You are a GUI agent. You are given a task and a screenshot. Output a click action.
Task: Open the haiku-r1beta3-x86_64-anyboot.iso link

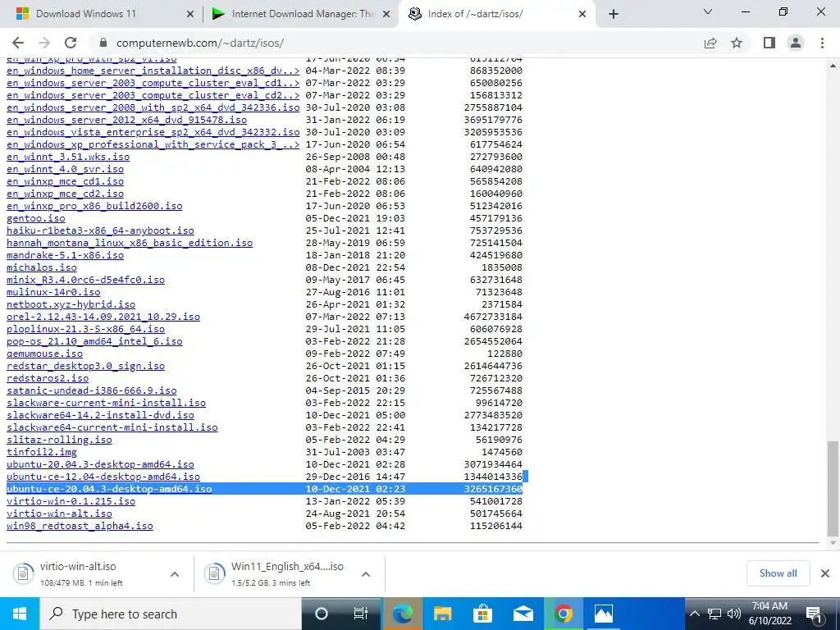[100, 231]
